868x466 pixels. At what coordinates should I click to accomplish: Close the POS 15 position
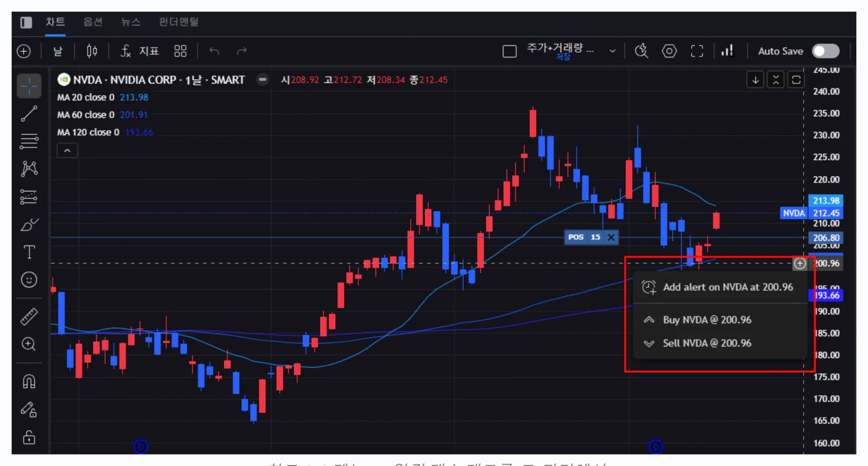click(x=611, y=237)
